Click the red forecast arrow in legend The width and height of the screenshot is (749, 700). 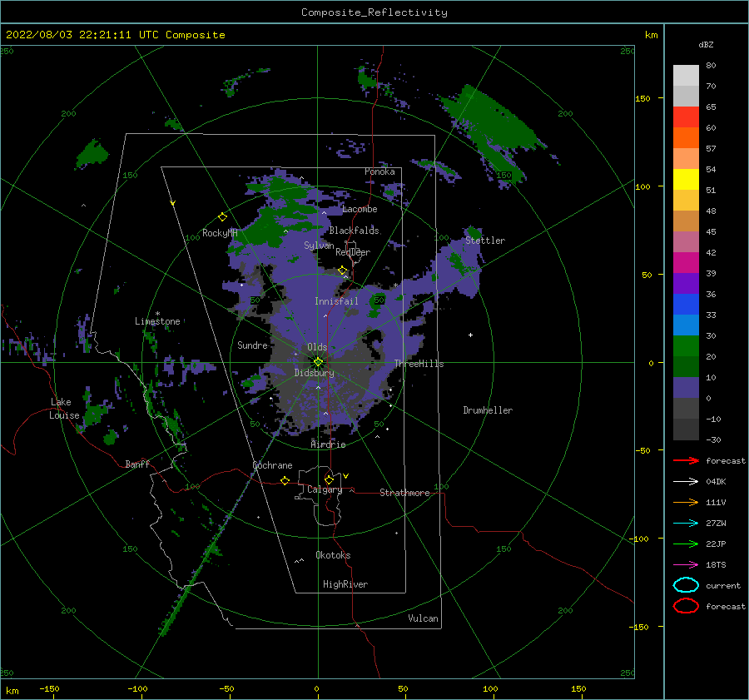point(686,460)
